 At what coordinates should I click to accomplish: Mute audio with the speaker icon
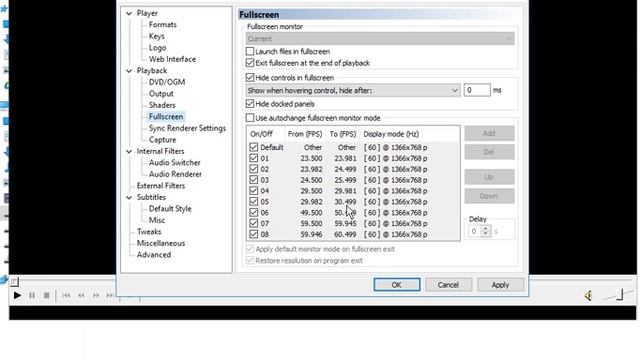[x=588, y=295]
